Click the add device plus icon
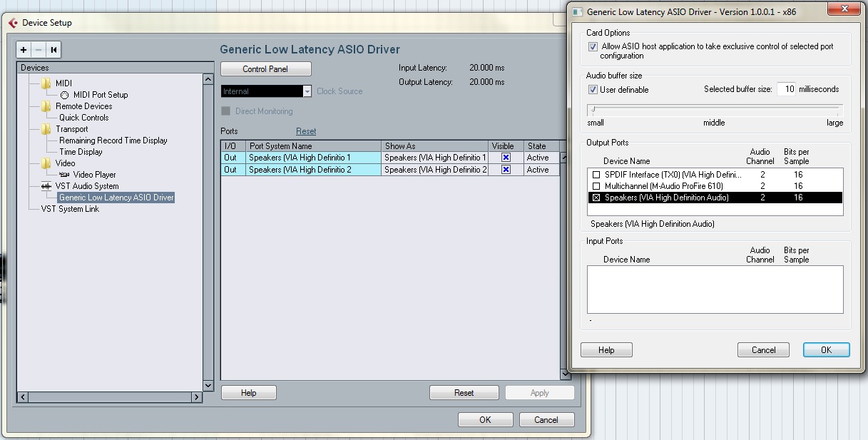Viewport: 868px width, 440px height. tap(24, 51)
